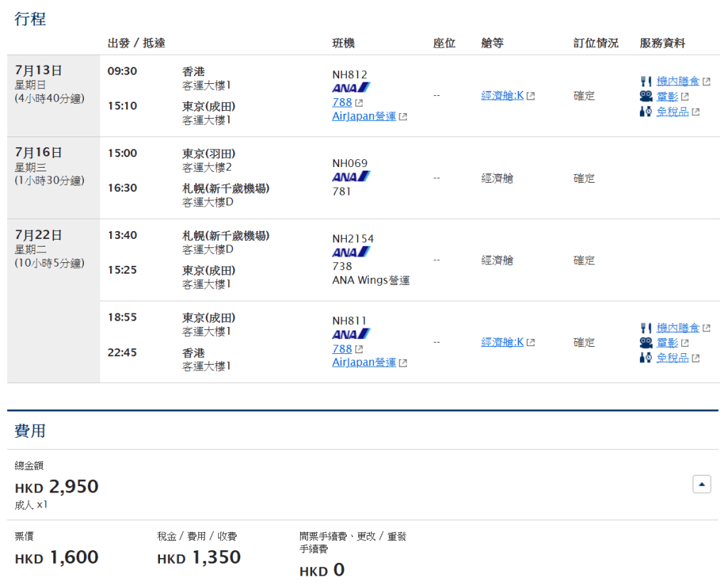Open economy class K link for NH812
The image size is (728, 585).
tap(502, 95)
